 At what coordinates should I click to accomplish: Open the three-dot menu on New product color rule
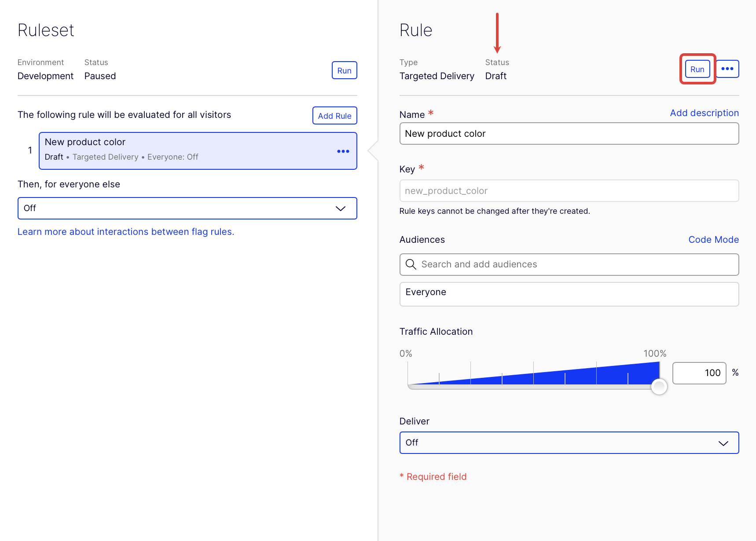pyautogui.click(x=343, y=151)
